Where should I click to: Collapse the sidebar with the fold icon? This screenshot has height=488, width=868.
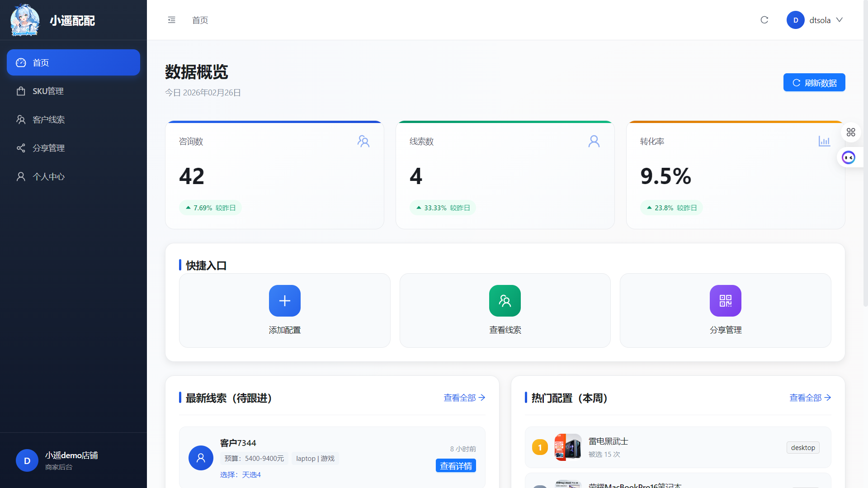(171, 20)
